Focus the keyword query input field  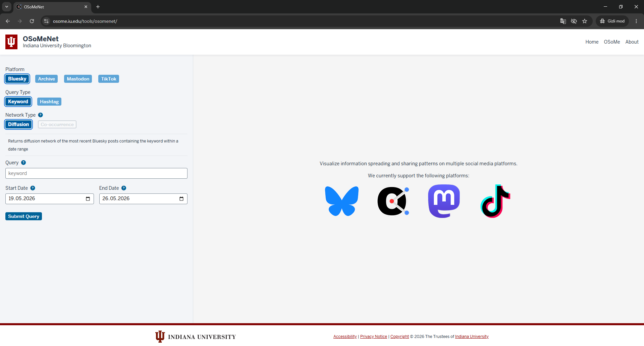[x=96, y=173]
